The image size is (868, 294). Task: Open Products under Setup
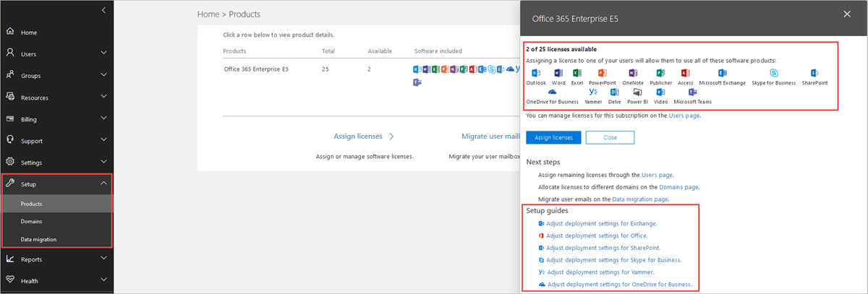[x=56, y=204]
